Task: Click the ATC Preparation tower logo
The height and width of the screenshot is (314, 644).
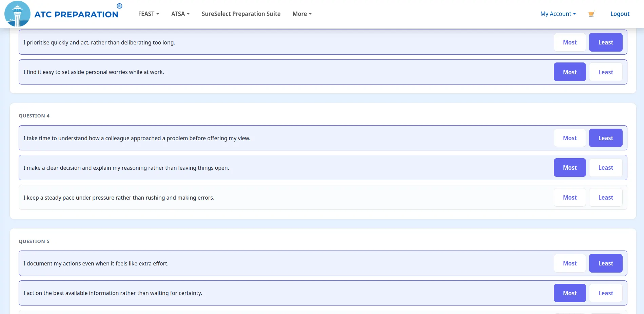Action: [x=17, y=14]
